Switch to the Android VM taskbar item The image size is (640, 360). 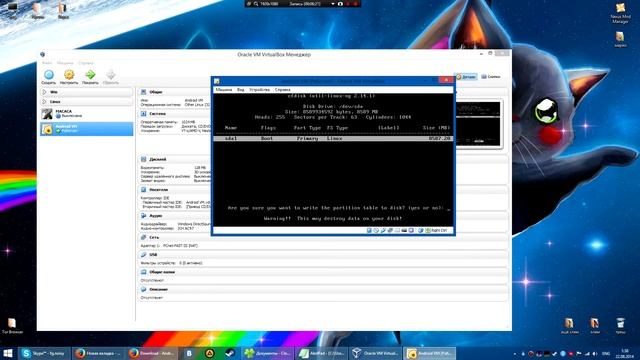point(429,353)
